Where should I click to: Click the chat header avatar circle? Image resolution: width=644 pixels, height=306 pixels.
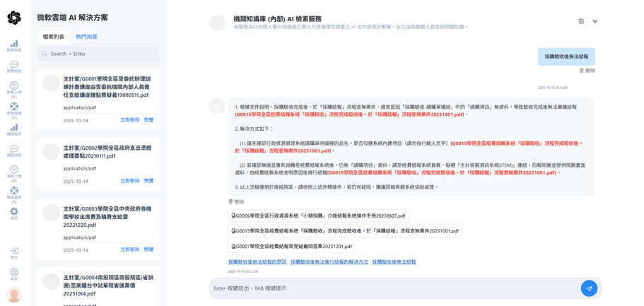[x=217, y=23]
